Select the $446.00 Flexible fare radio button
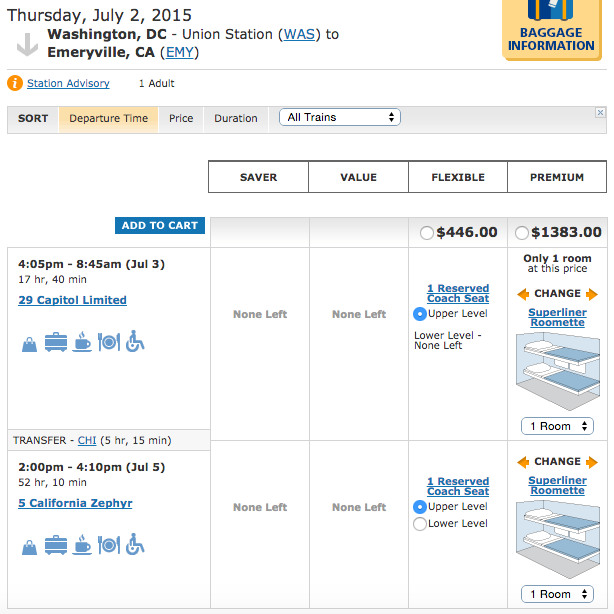 click(426, 233)
